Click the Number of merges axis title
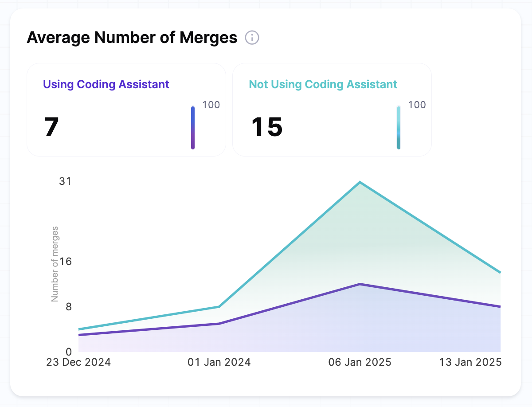 [x=55, y=264]
